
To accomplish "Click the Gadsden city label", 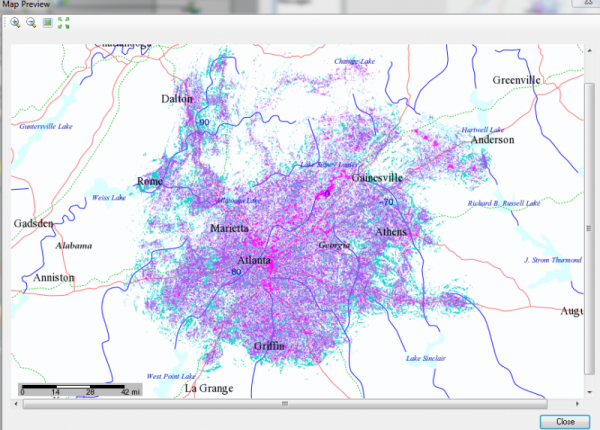I will click(x=33, y=223).
